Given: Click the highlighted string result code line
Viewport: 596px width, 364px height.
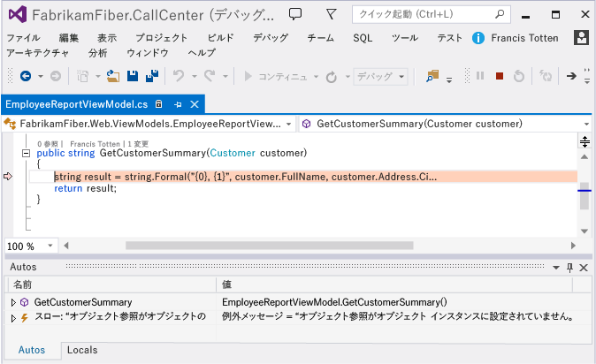Looking at the screenshot, I should coord(303,177).
